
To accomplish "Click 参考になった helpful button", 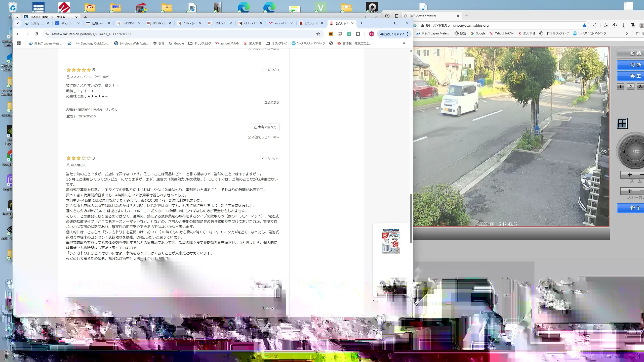I will [x=265, y=127].
